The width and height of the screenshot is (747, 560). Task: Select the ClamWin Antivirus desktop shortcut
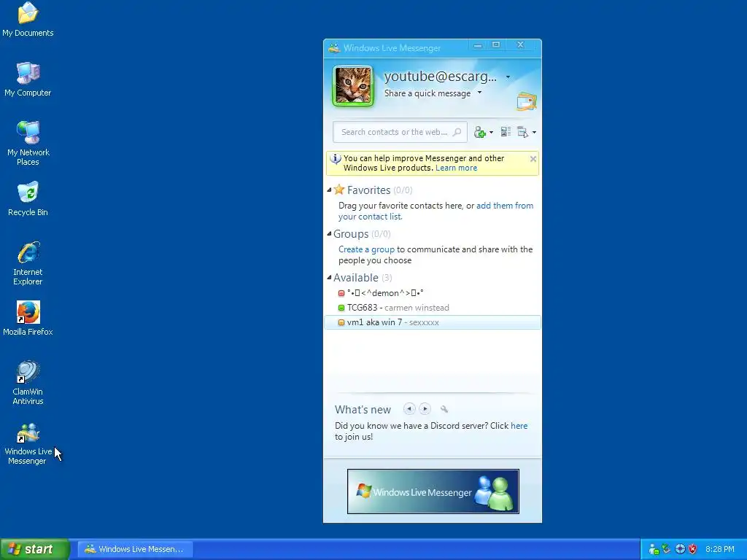(x=28, y=382)
